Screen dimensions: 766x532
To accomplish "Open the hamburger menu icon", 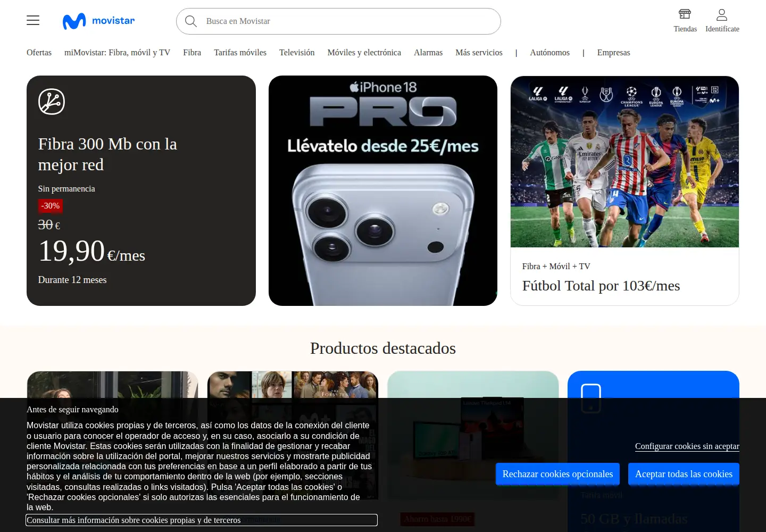I will click(x=33, y=20).
